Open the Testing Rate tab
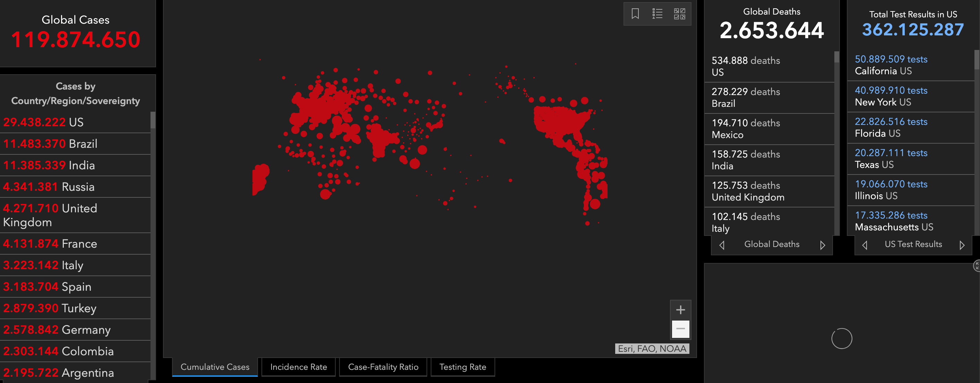This screenshot has height=383, width=980. point(462,367)
